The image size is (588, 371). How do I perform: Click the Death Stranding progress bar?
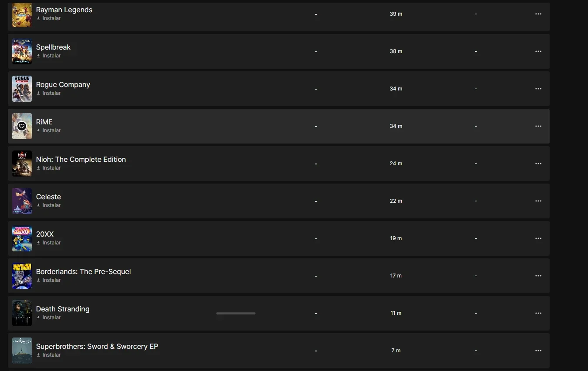pos(236,313)
